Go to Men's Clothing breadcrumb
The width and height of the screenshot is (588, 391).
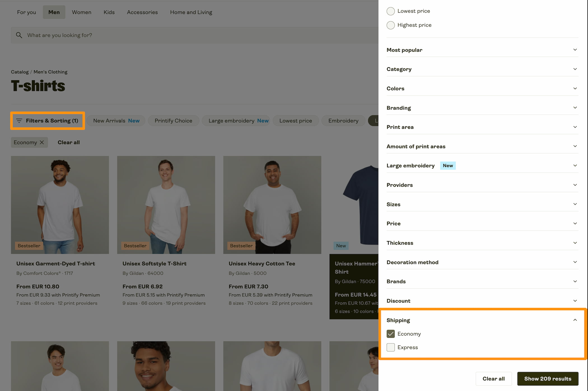[50, 72]
